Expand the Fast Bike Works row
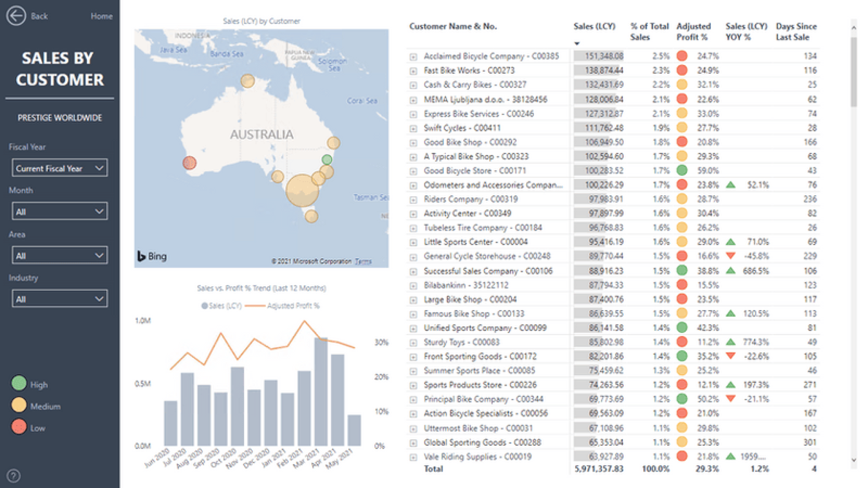 click(x=413, y=71)
